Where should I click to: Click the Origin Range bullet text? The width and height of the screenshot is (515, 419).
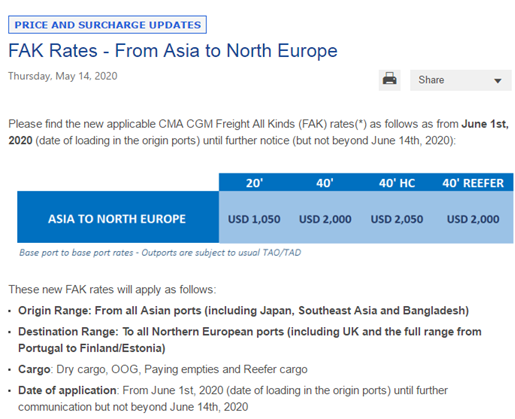click(243, 310)
